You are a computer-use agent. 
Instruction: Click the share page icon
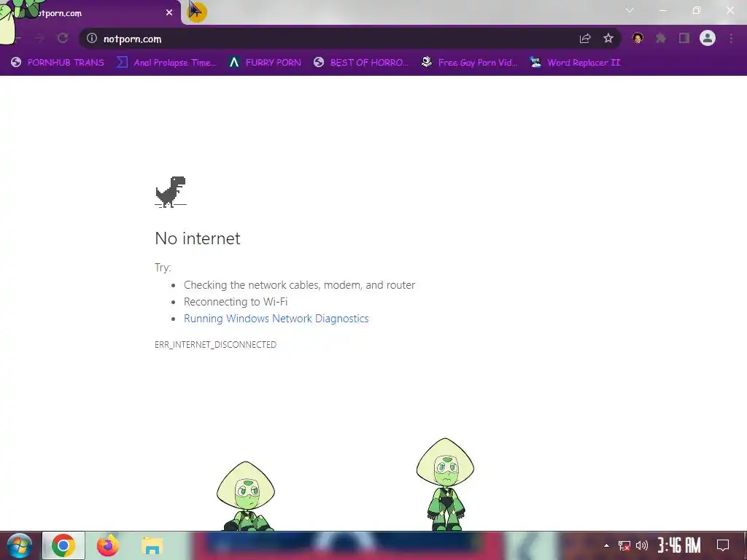pos(585,38)
